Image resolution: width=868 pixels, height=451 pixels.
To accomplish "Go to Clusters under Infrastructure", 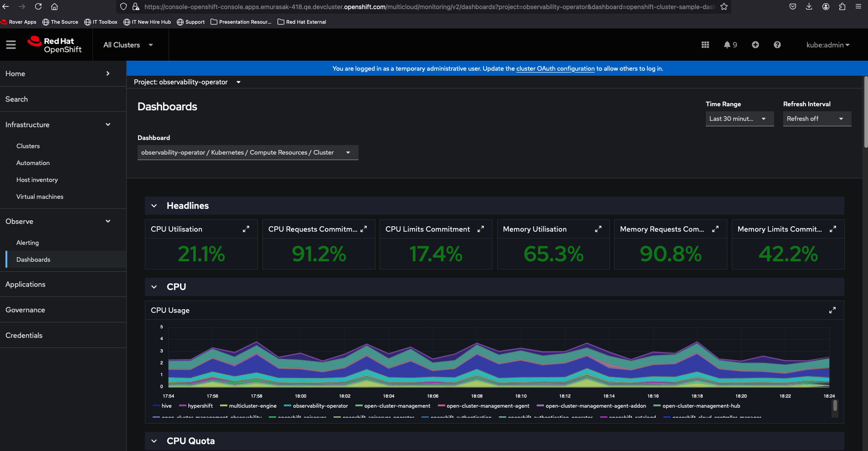I will [28, 146].
